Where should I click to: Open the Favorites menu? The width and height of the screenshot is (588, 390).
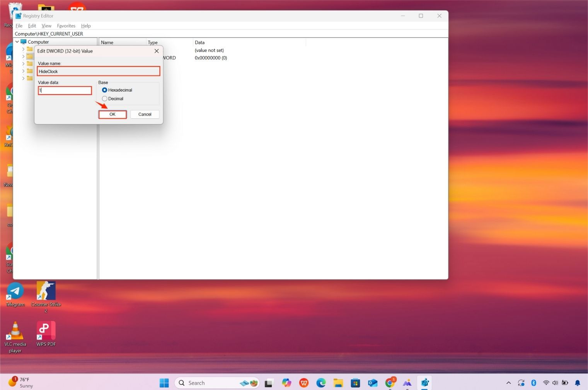66,26
